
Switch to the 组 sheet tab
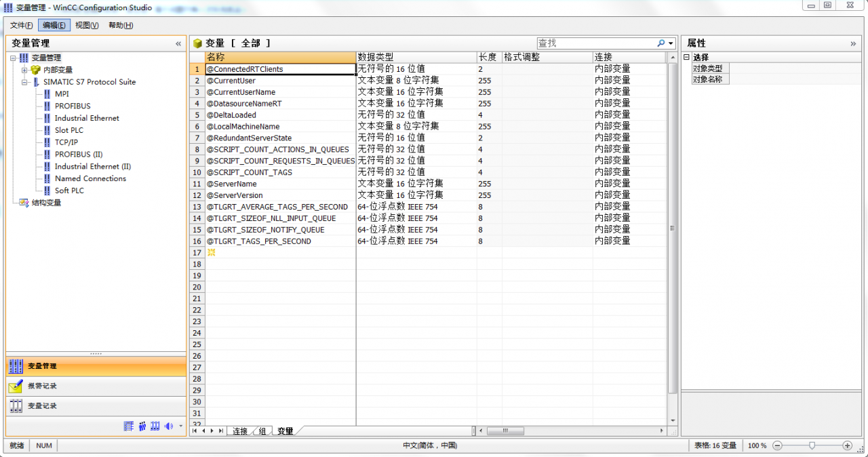point(262,431)
